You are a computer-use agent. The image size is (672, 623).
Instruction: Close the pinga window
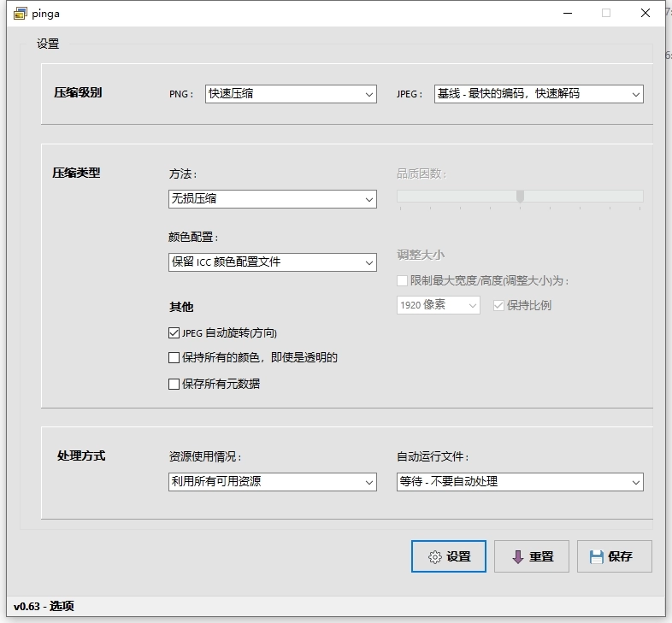point(645,14)
